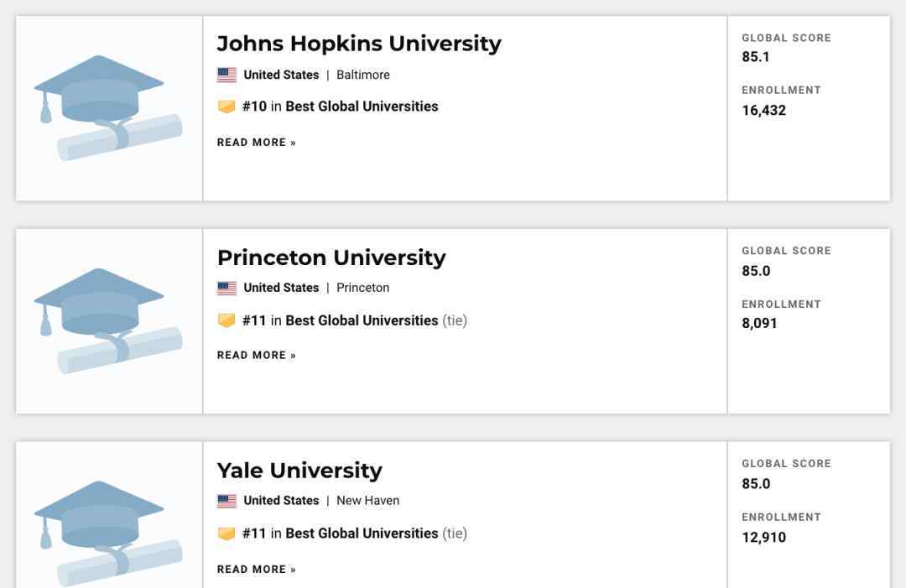Click the gold badge icon in Yale's ranking row
This screenshot has height=588, width=906.
pyautogui.click(x=226, y=533)
